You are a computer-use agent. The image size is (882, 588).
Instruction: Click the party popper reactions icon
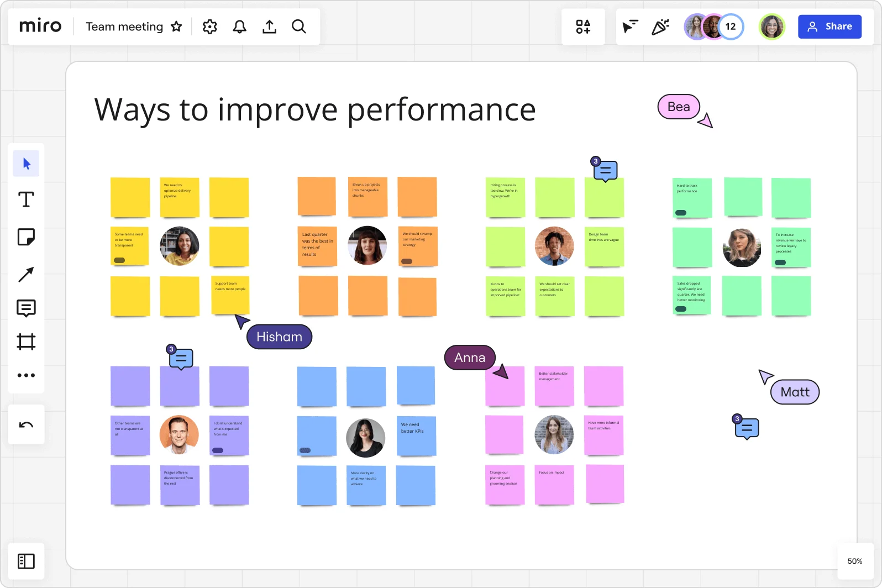click(x=660, y=27)
